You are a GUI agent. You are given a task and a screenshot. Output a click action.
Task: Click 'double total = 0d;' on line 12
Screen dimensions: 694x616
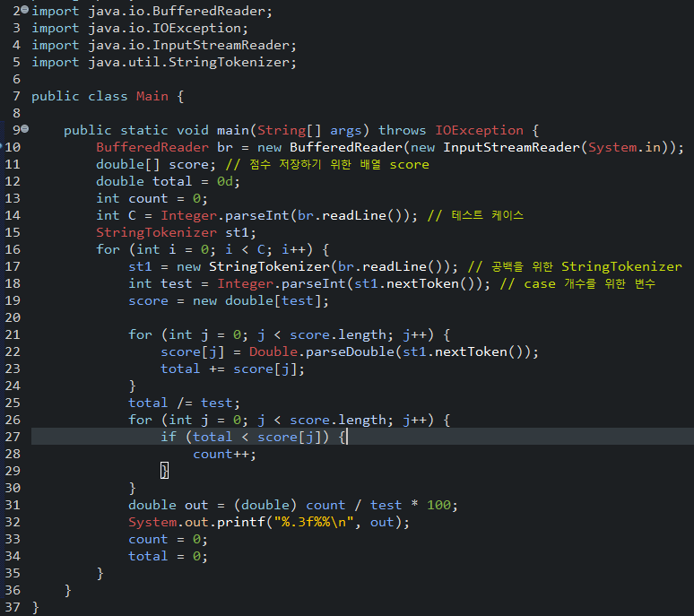click(x=169, y=181)
